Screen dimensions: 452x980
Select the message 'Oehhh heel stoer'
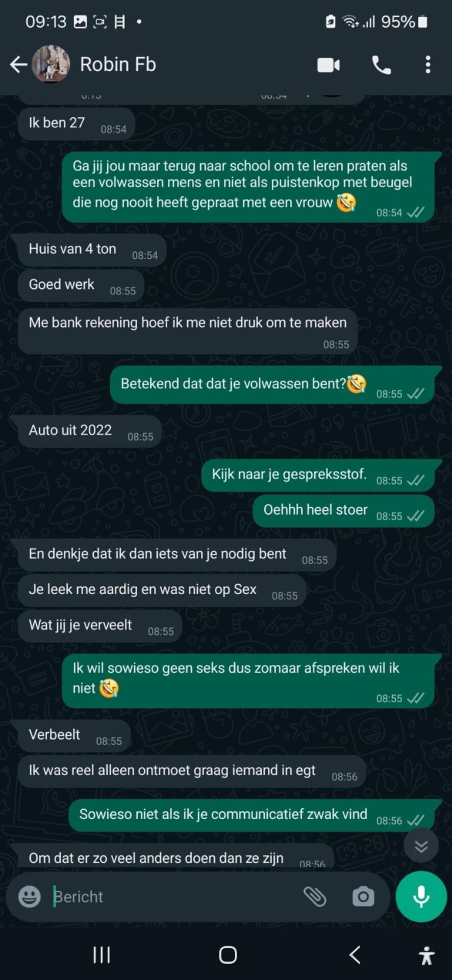point(343,511)
